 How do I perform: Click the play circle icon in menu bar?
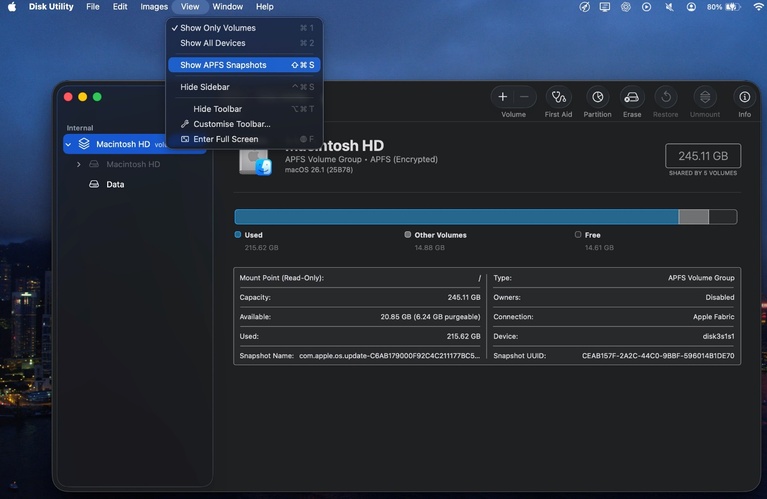[647, 7]
